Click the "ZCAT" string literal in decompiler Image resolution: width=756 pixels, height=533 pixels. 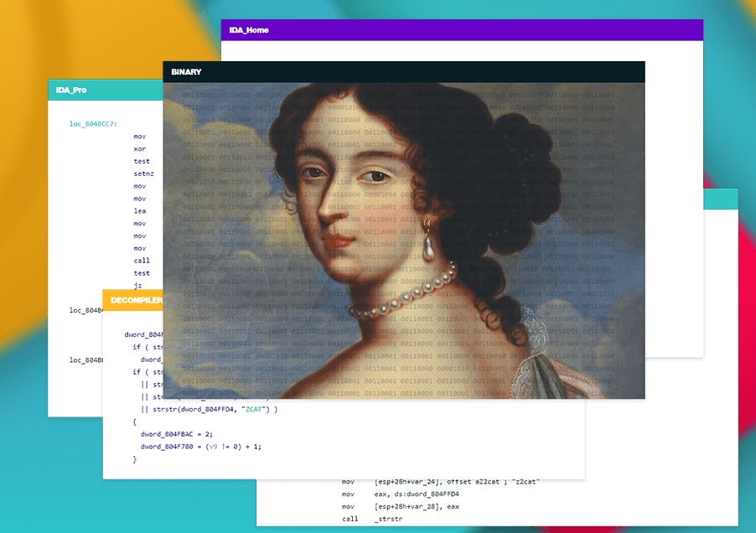(x=254, y=409)
